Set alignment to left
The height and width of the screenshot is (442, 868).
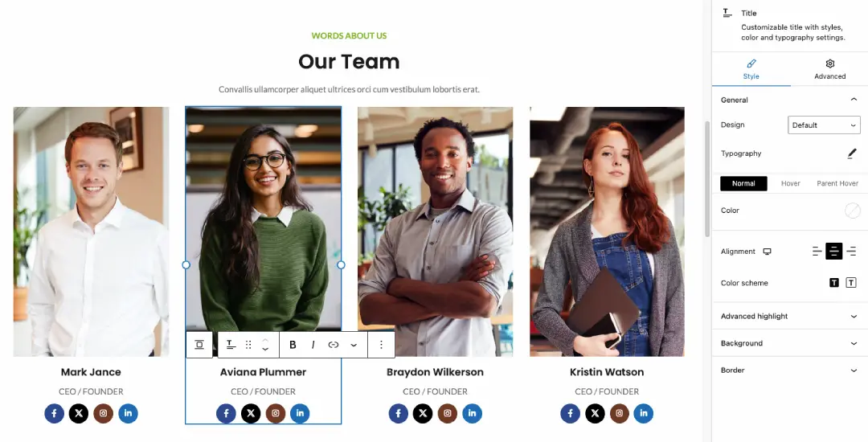(817, 252)
